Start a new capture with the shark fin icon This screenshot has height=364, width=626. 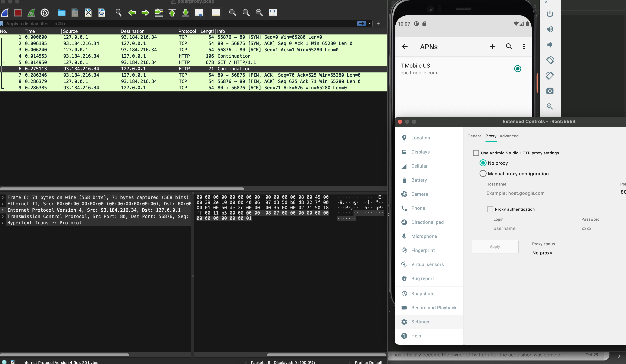point(4,13)
